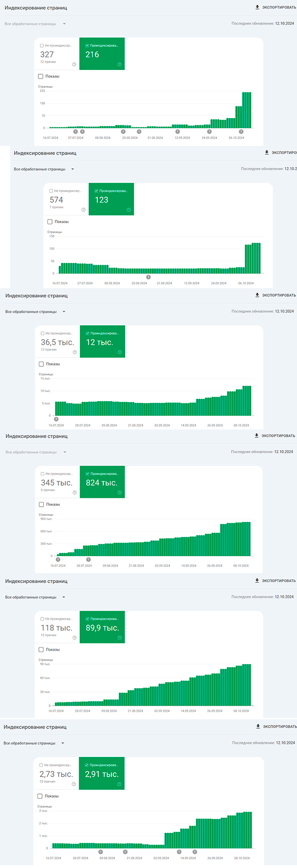Export the 345 тыс. / 824 тыс. report
Image resolution: width=297 pixels, height=868 pixels.
tap(275, 436)
